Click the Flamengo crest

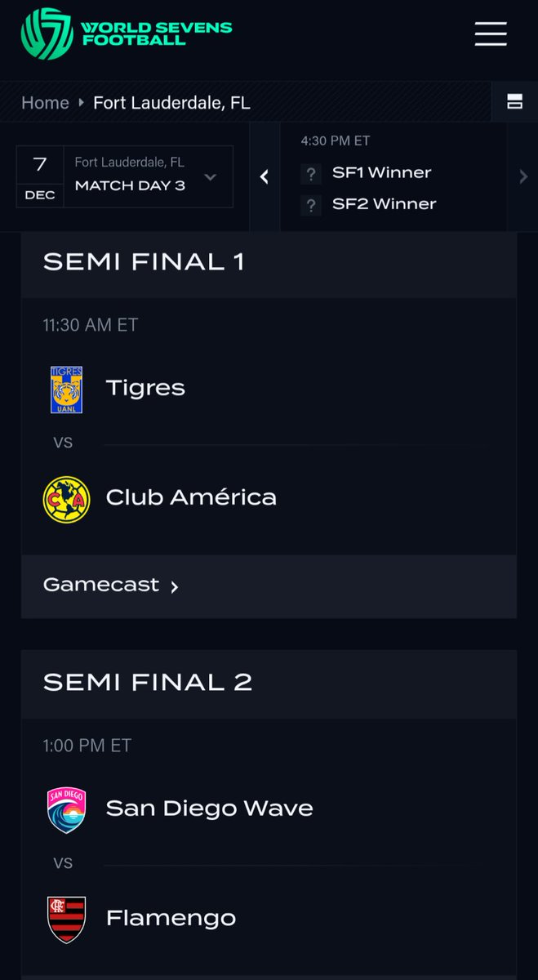[66, 920]
